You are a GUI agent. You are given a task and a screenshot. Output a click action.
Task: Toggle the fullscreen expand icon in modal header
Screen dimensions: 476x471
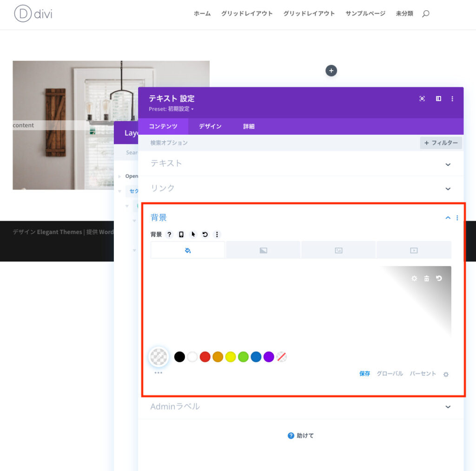[422, 98]
